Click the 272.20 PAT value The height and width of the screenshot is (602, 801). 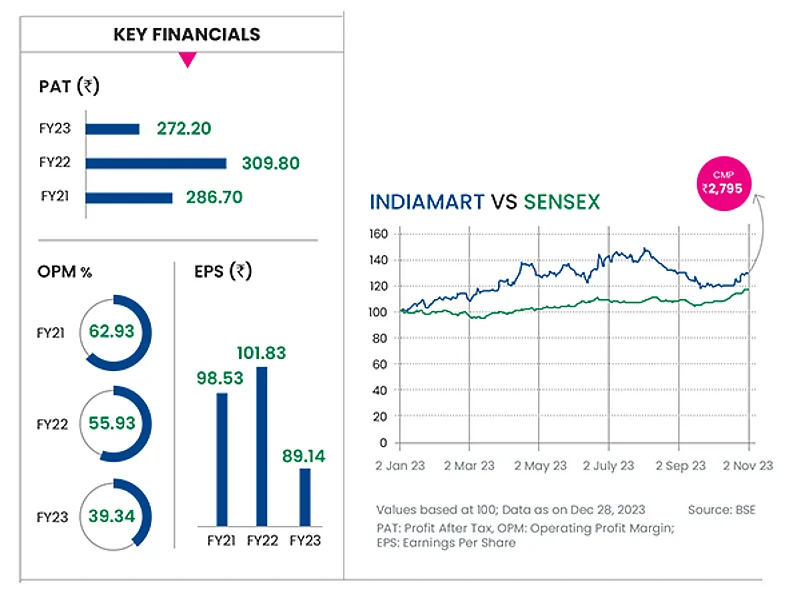[184, 129]
